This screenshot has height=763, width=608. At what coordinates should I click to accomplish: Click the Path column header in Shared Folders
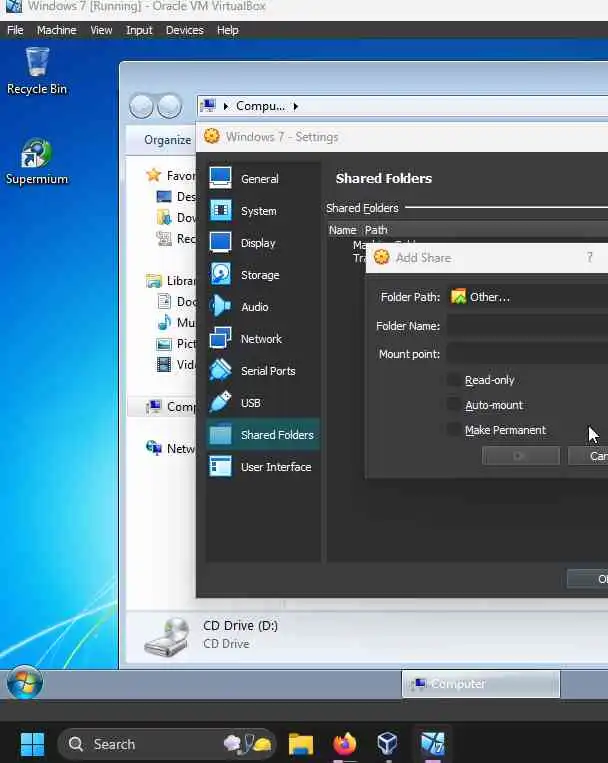376,230
